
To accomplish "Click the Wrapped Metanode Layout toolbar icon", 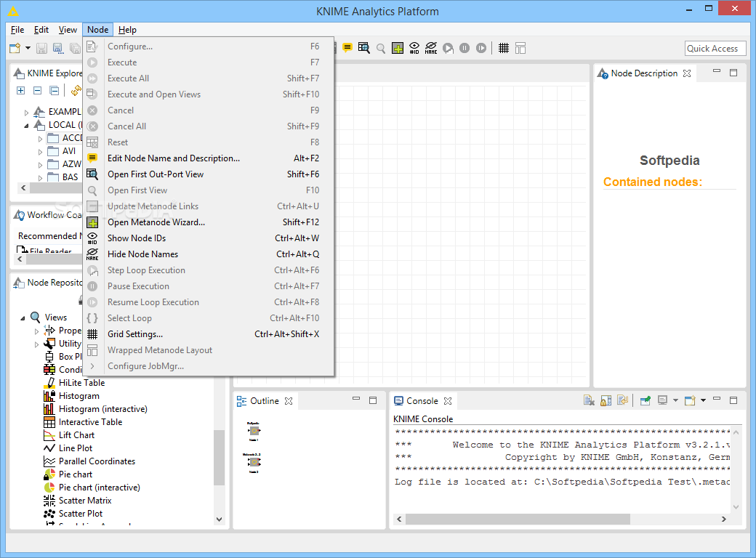I will pyautogui.click(x=520, y=48).
